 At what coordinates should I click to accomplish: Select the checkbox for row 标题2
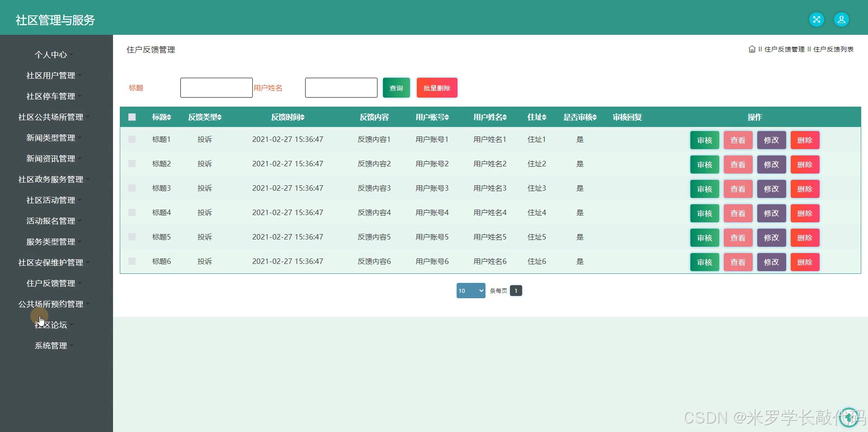[x=132, y=164]
